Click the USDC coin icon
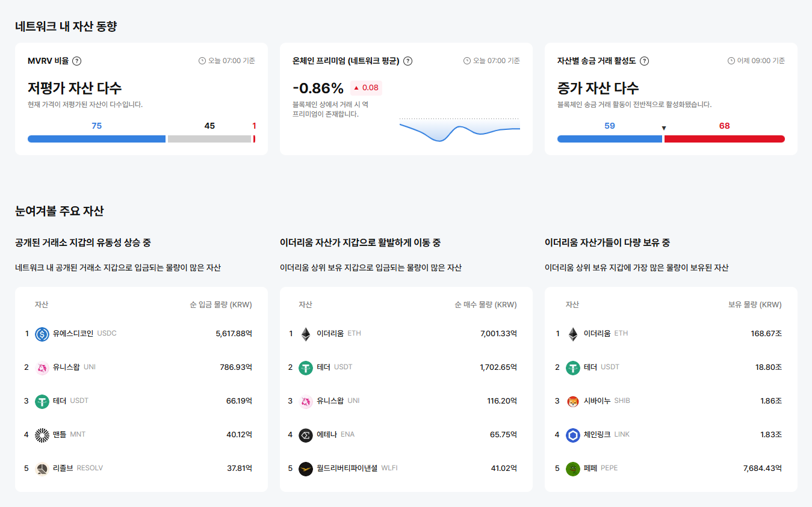The image size is (812, 507). click(41, 333)
